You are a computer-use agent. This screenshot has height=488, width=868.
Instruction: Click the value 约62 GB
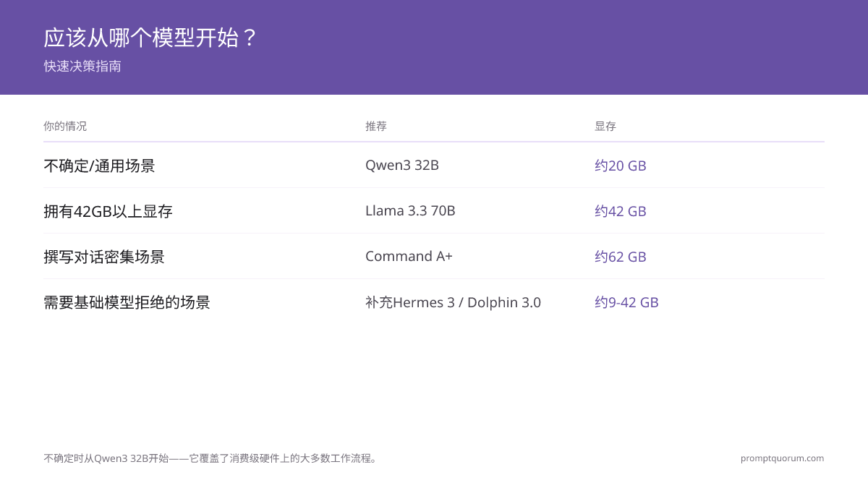621,257
